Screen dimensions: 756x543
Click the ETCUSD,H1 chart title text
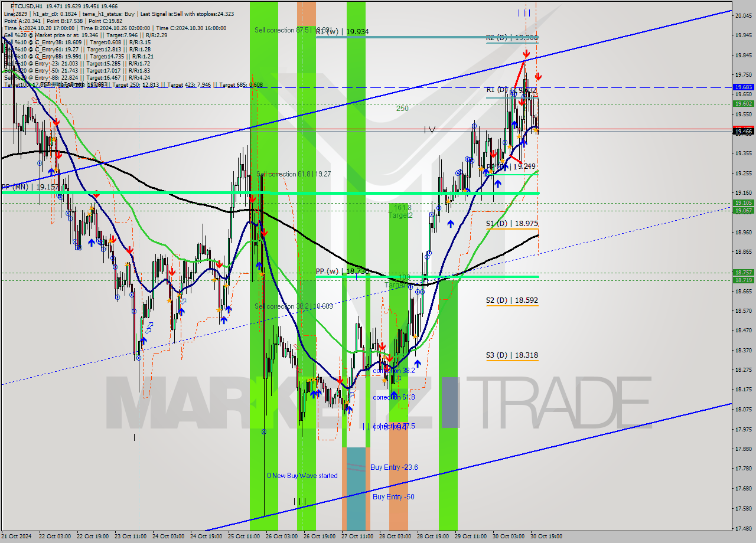(x=26, y=5)
